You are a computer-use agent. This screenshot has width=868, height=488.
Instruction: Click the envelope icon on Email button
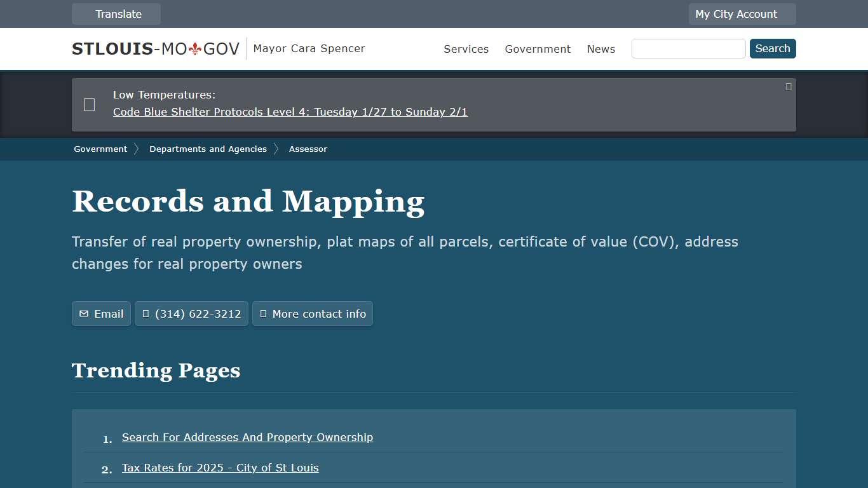[x=83, y=313]
